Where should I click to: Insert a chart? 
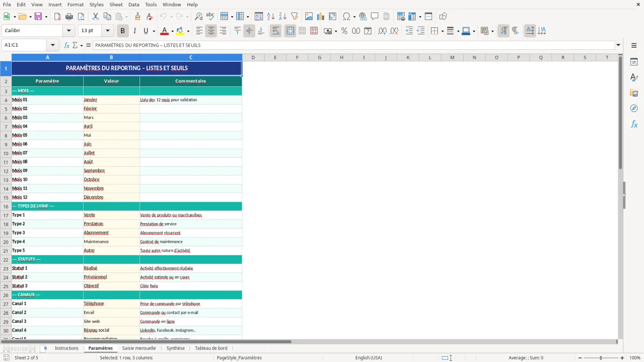321,17
